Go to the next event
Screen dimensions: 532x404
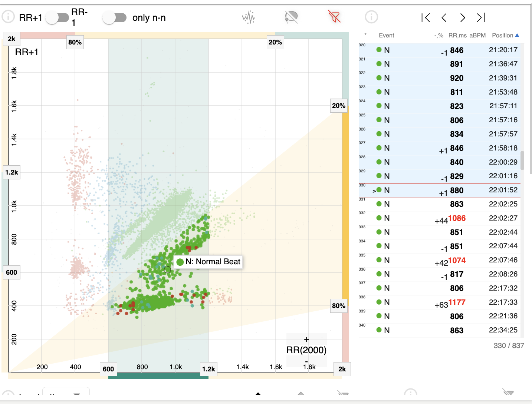coord(462,17)
